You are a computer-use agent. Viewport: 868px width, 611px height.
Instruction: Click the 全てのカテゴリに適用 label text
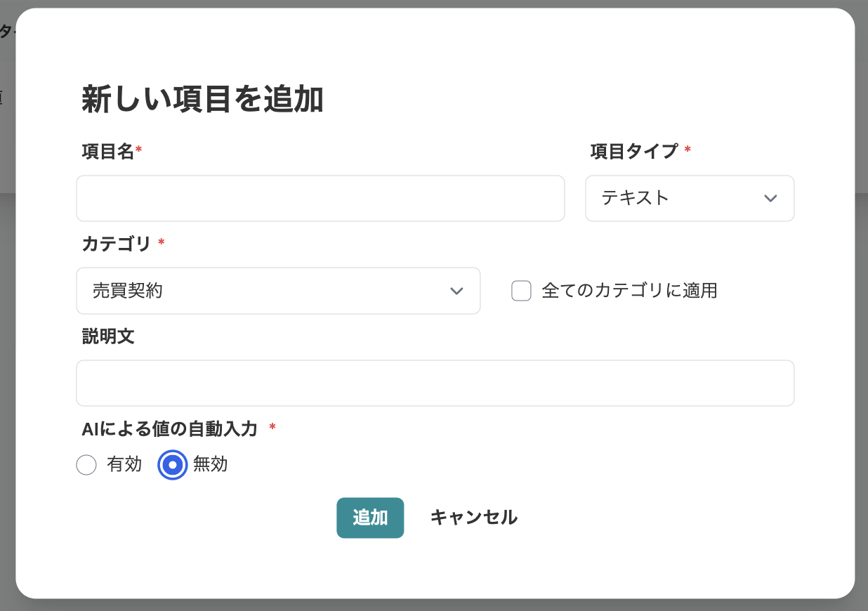(629, 291)
